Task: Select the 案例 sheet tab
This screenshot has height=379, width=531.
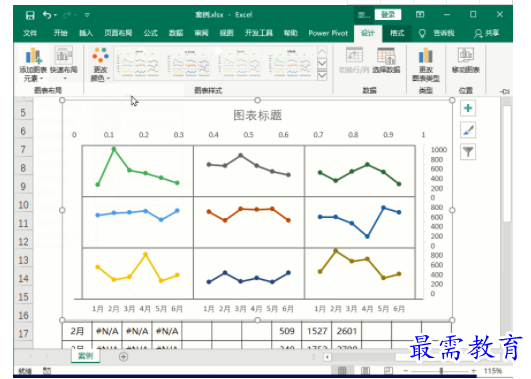Action: click(85, 356)
